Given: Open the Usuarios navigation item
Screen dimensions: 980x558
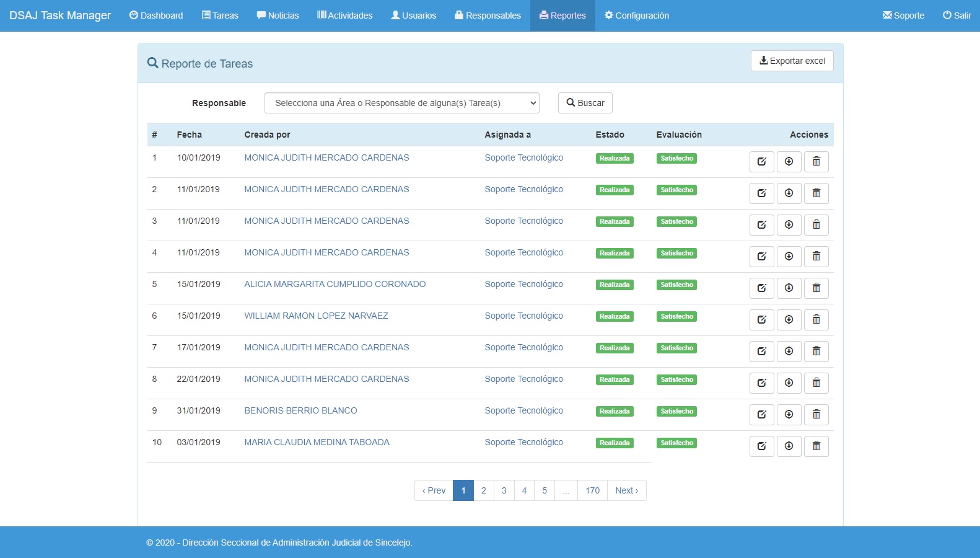Looking at the screenshot, I should point(413,15).
